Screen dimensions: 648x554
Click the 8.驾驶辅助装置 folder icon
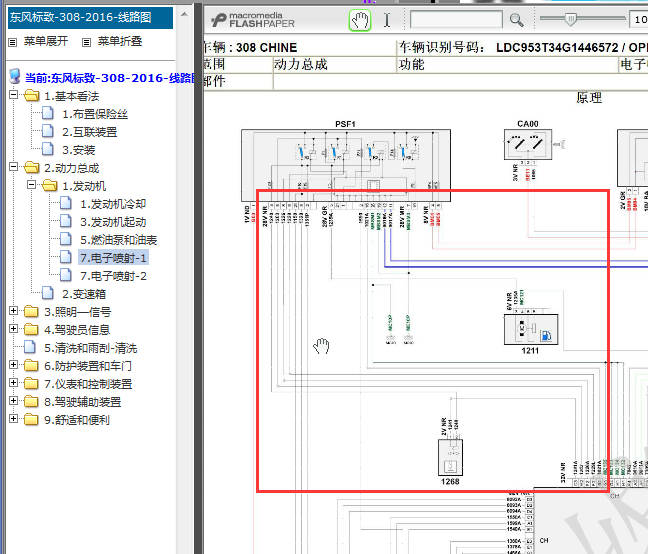coord(31,401)
